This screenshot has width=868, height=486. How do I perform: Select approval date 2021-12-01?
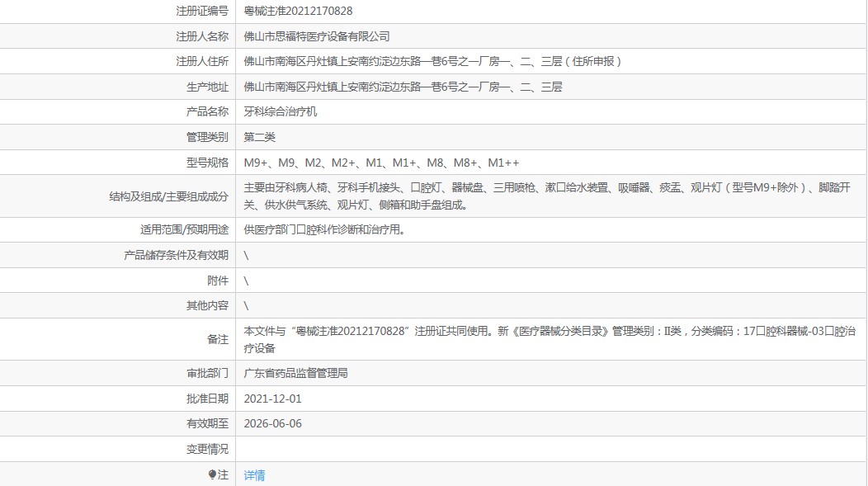272,399
